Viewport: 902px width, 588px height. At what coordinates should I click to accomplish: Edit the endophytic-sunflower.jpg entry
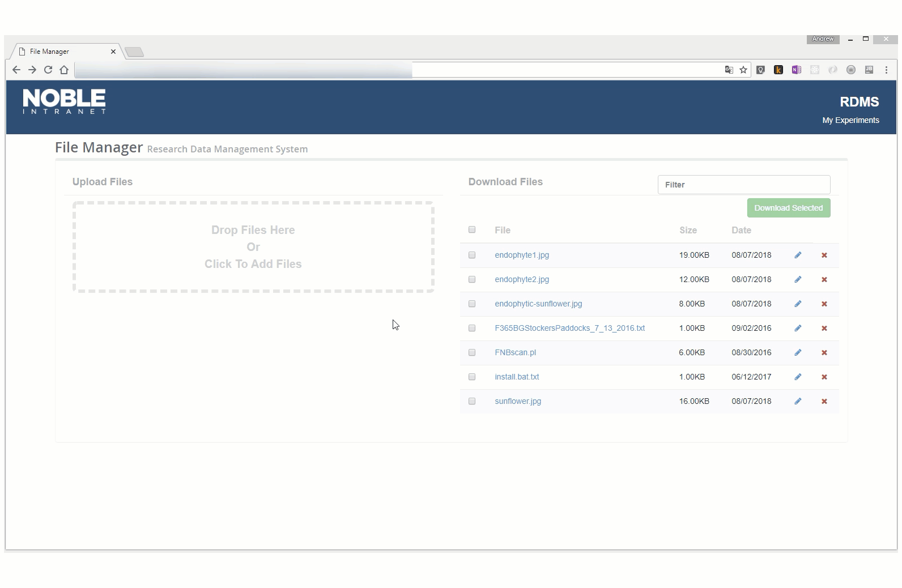tap(798, 304)
